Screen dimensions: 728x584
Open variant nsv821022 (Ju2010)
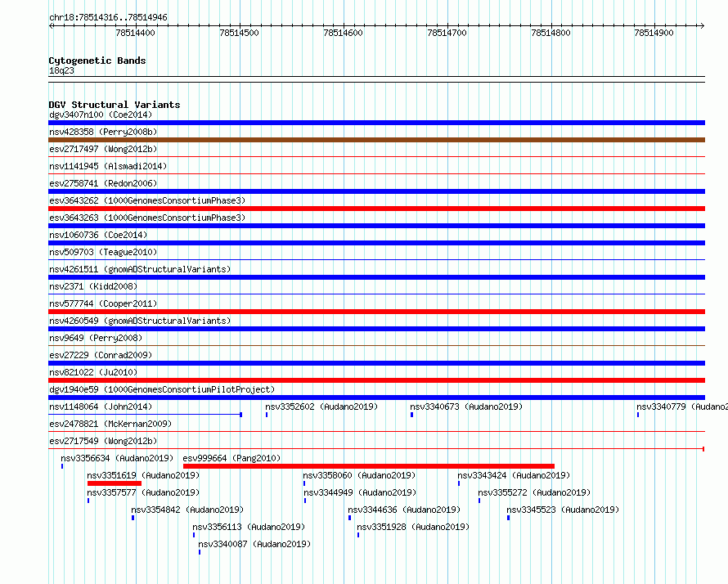93,372
